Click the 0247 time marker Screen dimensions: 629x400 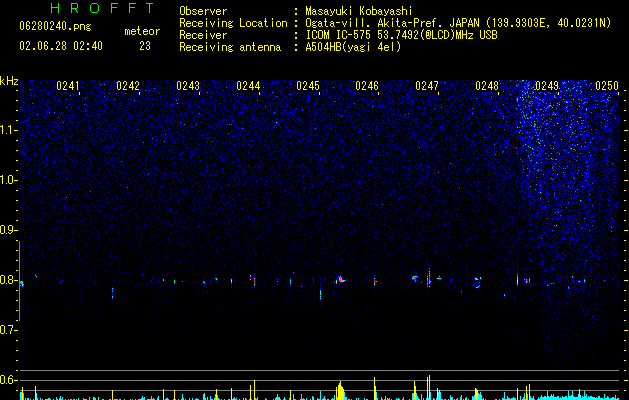[x=427, y=86]
